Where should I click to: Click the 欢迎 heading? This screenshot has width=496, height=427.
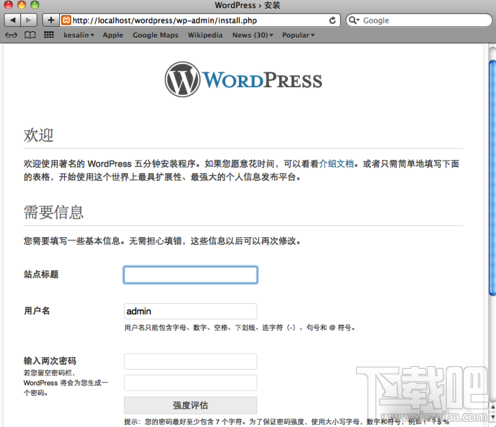click(x=38, y=135)
